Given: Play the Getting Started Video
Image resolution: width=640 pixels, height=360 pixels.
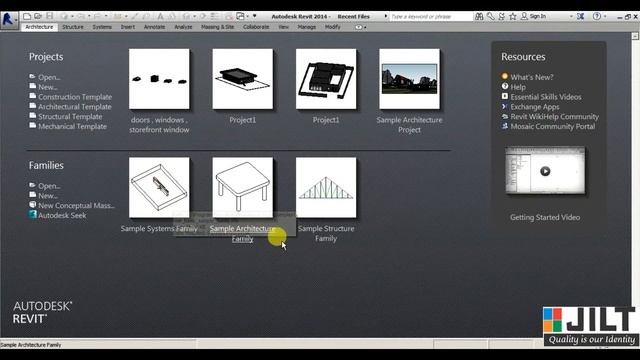Looking at the screenshot, I should point(545,171).
